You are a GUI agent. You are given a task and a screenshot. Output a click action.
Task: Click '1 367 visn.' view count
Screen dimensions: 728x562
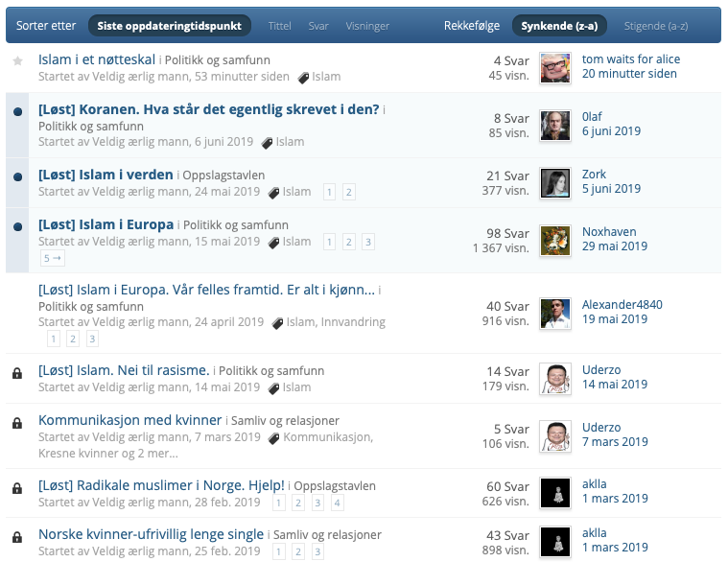501,248
